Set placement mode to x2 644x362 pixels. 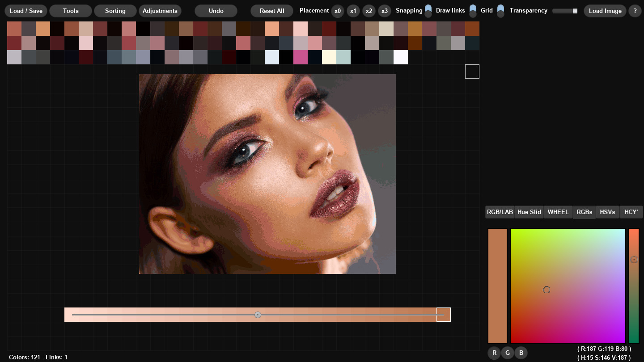click(x=369, y=11)
